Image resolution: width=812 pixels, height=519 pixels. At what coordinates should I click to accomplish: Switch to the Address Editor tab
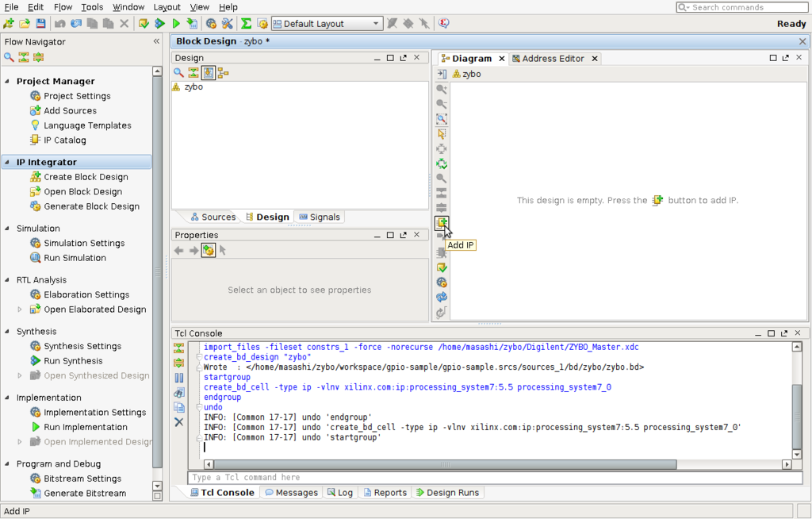tap(553, 59)
